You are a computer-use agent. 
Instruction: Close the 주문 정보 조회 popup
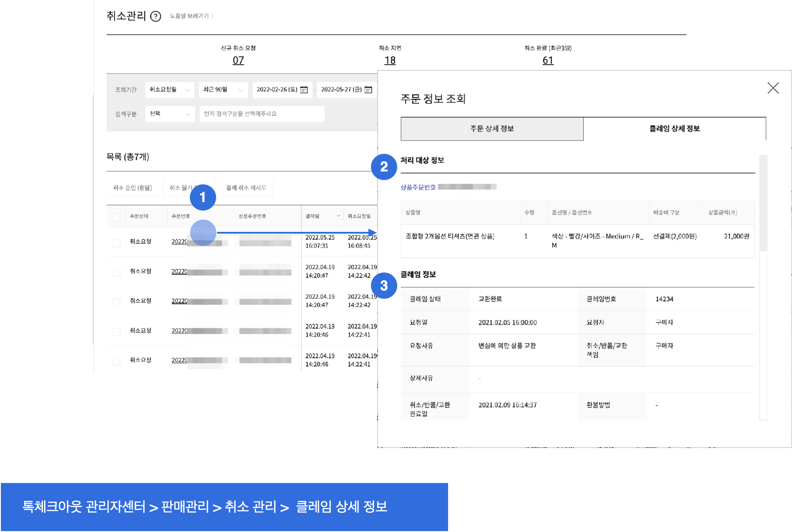pos(773,88)
